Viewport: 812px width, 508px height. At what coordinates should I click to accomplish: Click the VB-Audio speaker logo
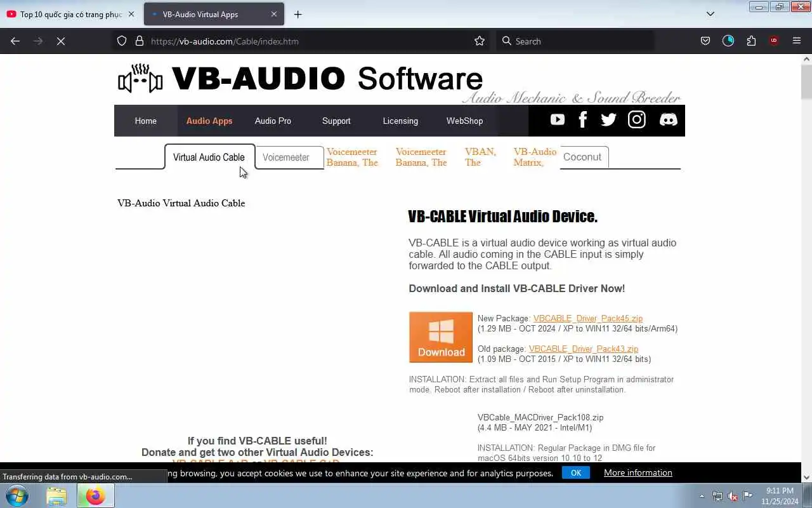(140, 79)
